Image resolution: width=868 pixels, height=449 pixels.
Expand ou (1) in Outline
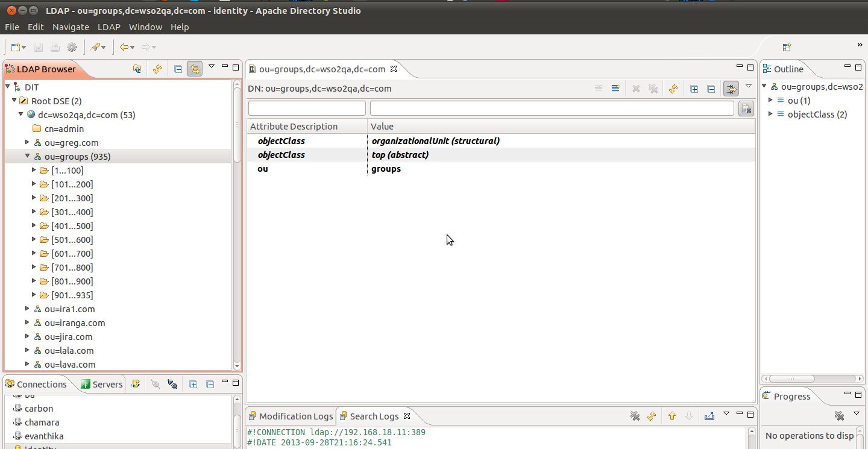point(770,100)
